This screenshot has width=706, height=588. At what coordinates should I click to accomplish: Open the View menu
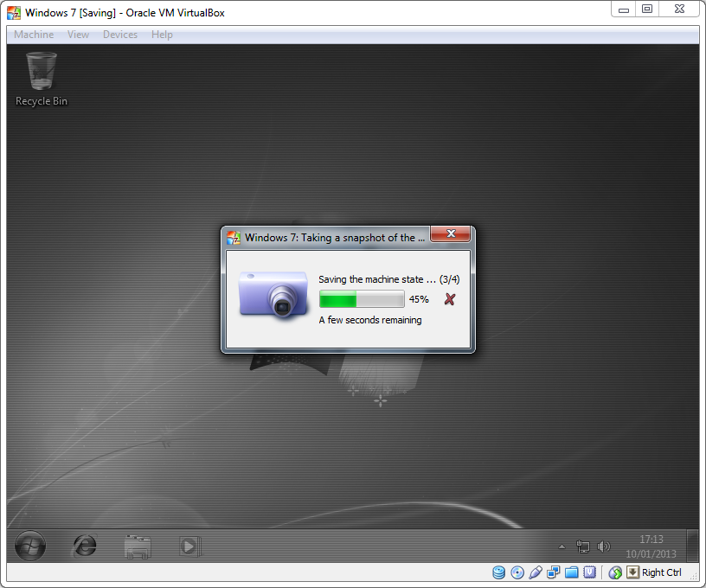[x=78, y=35]
